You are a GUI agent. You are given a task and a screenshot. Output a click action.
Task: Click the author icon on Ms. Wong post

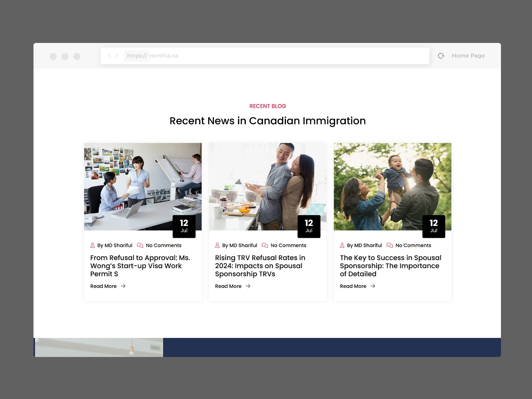93,245
